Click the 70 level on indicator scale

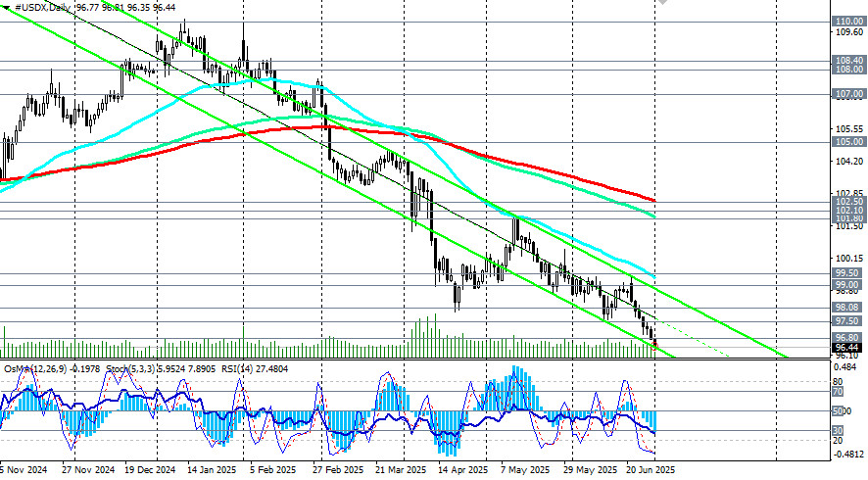[x=838, y=392]
